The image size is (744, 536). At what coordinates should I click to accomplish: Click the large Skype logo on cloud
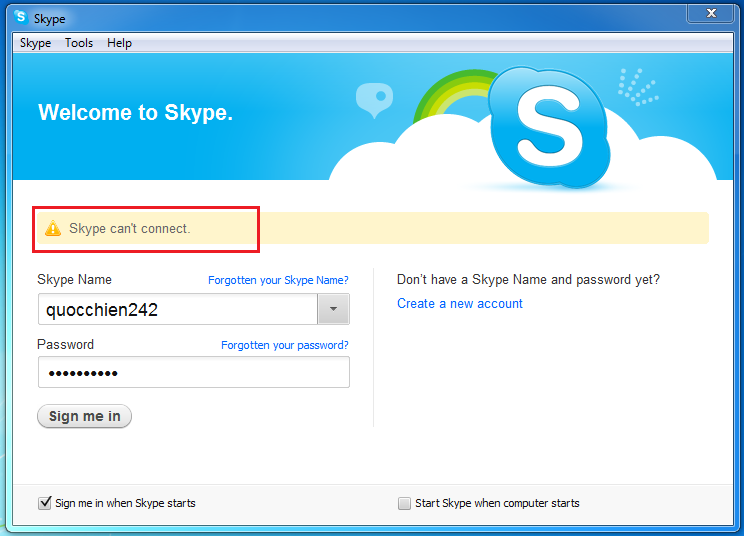coord(549,127)
